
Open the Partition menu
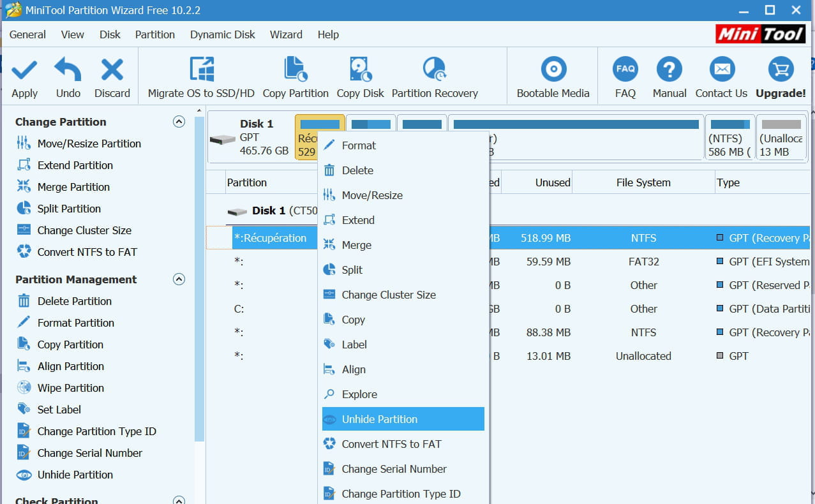point(155,34)
